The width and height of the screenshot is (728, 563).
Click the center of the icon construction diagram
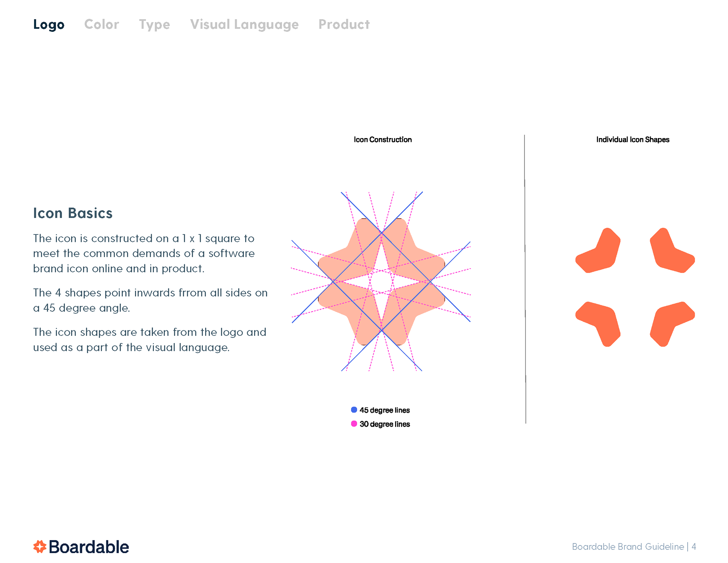click(381, 281)
